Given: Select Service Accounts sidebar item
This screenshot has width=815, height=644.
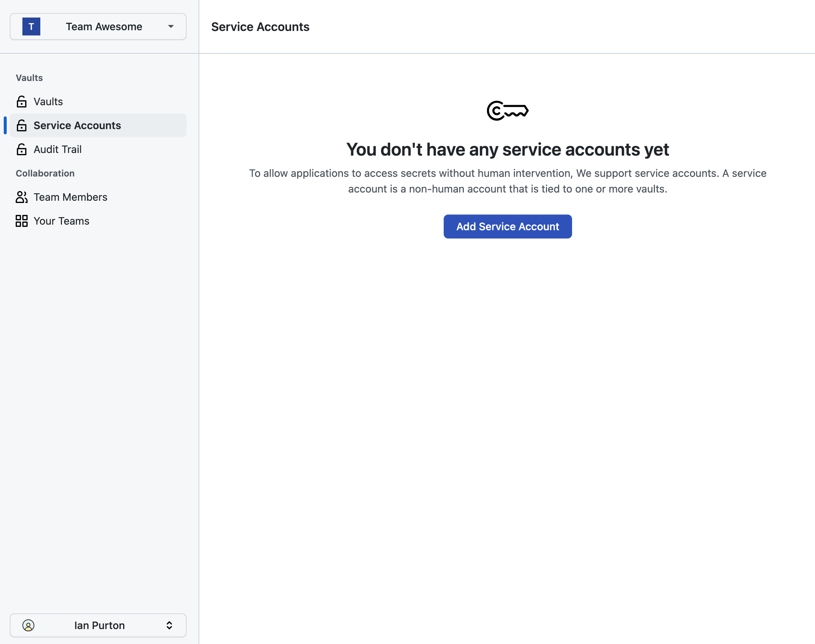Looking at the screenshot, I should [77, 126].
